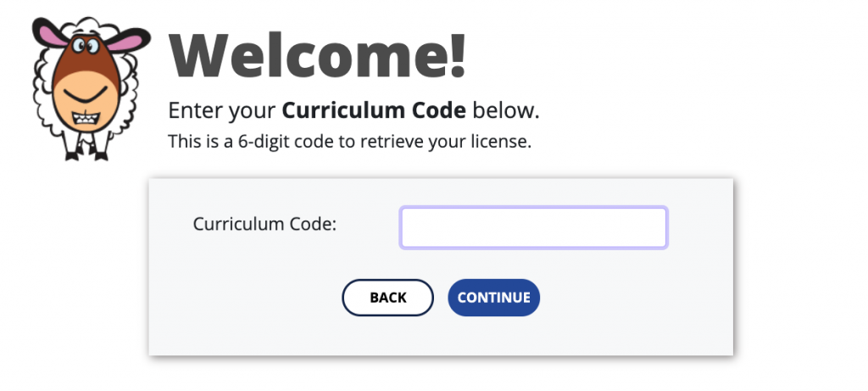Focus the Curriculum Code input field
868x391 pixels.
[x=534, y=227]
